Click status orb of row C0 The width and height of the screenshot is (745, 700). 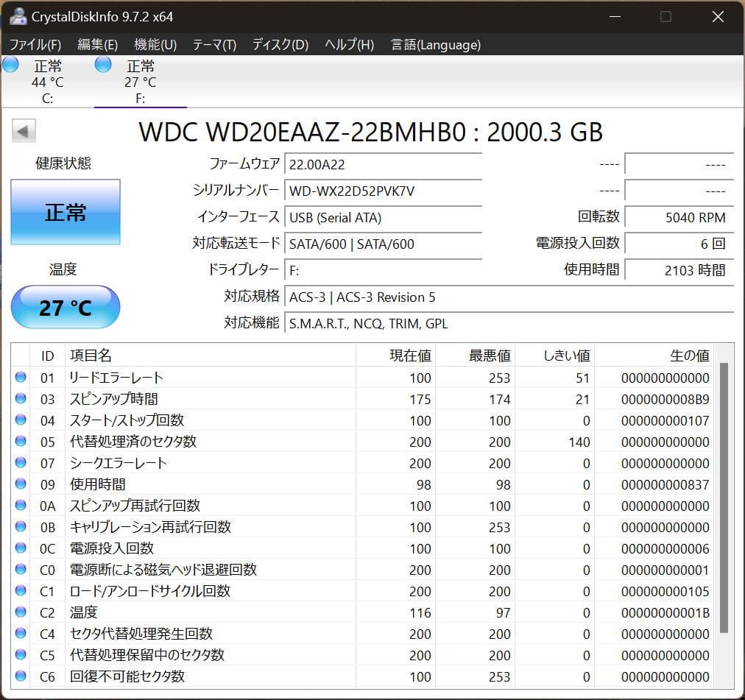coord(21,570)
